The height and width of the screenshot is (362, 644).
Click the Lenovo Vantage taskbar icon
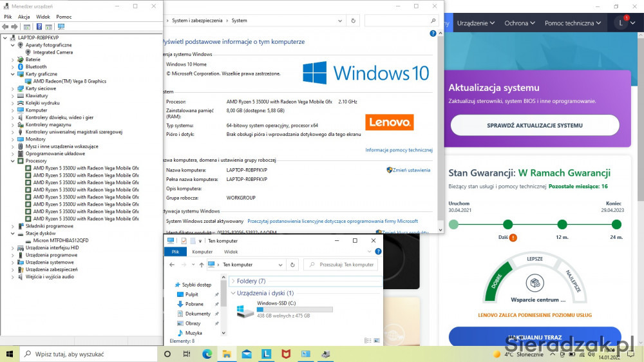(266, 354)
